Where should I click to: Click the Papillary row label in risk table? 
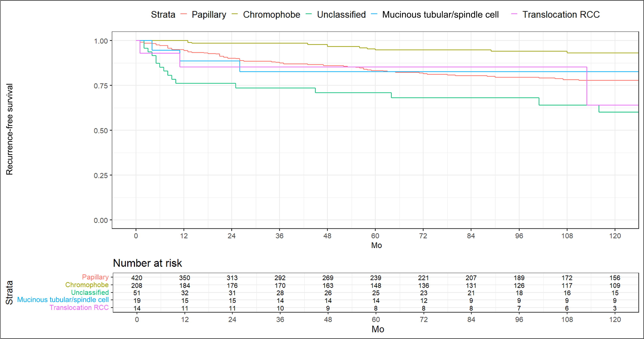[x=95, y=277]
